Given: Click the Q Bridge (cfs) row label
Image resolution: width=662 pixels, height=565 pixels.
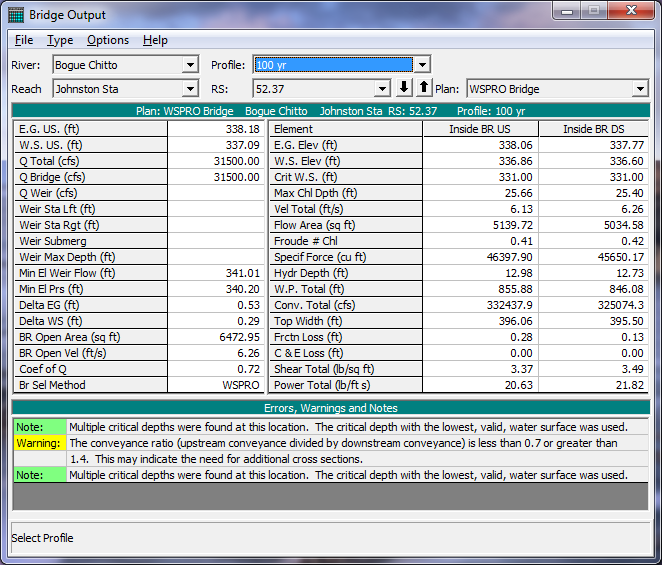Looking at the screenshot, I should (x=91, y=177).
